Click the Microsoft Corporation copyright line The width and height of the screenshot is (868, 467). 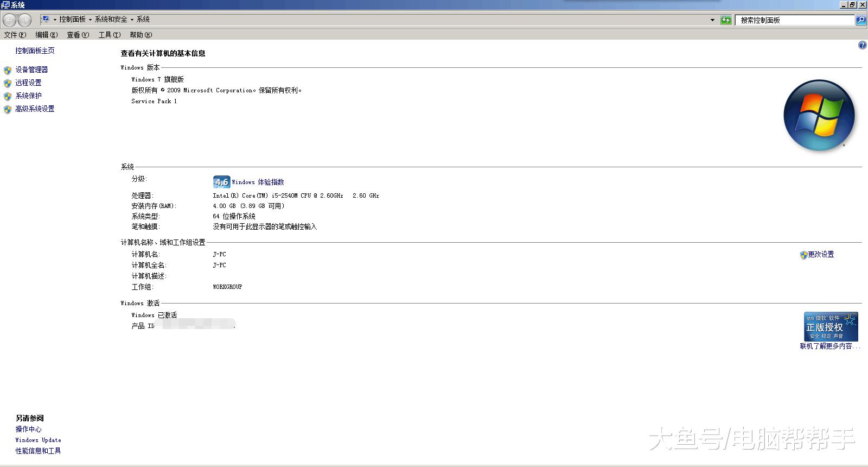point(216,90)
